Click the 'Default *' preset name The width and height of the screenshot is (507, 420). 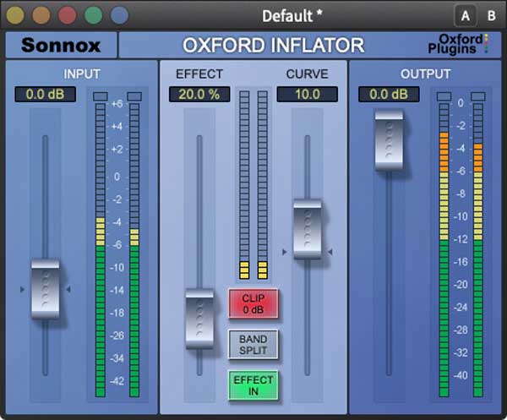pyautogui.click(x=292, y=16)
